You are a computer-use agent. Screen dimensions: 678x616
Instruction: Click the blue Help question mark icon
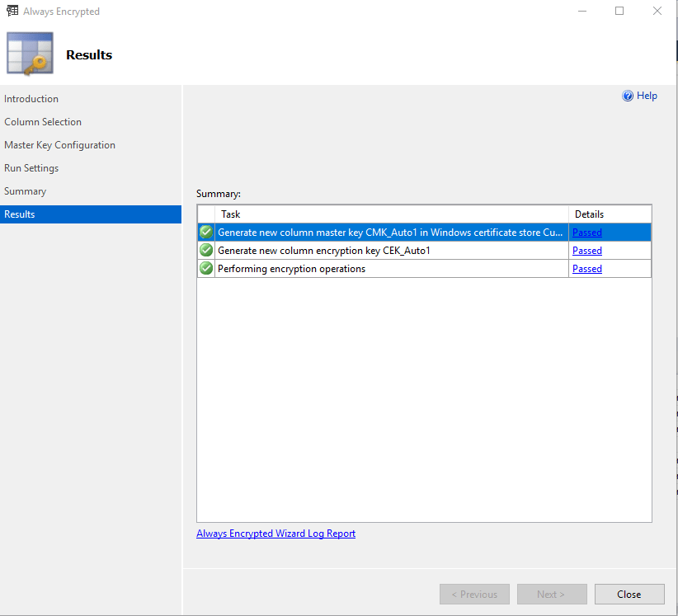coord(628,96)
